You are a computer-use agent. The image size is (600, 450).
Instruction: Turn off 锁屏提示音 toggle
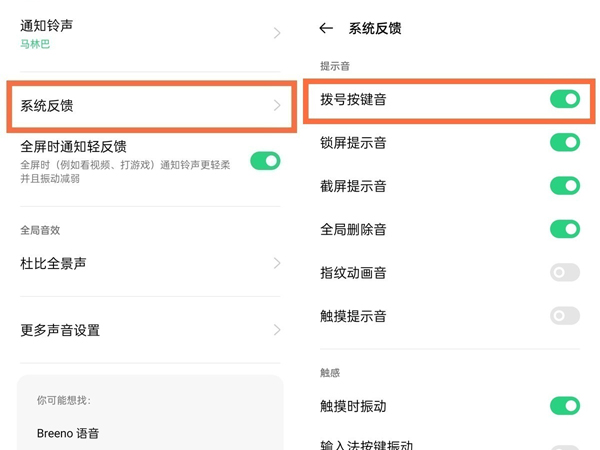(565, 143)
